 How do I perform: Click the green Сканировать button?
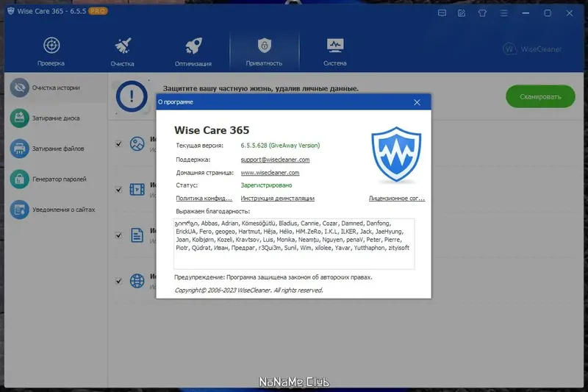click(540, 97)
